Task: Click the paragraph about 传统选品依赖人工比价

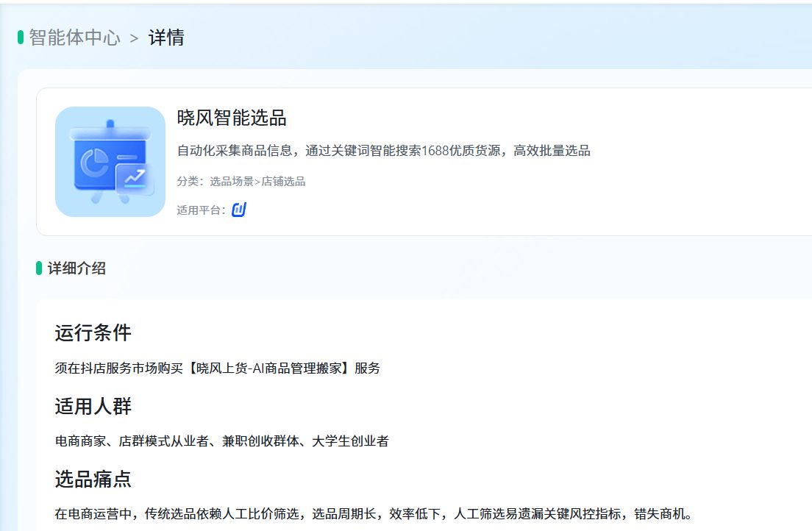Action: click(x=374, y=514)
